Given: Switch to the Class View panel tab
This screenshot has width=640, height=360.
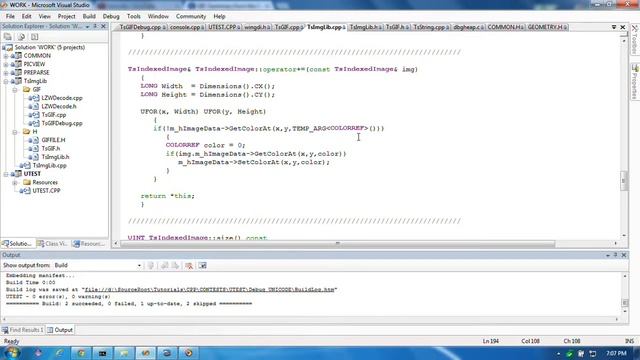Looking at the screenshot, I should pyautogui.click(x=53, y=244).
